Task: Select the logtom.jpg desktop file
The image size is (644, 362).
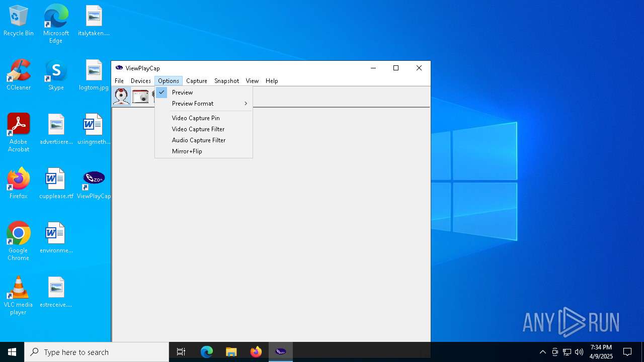Action: coord(94,75)
